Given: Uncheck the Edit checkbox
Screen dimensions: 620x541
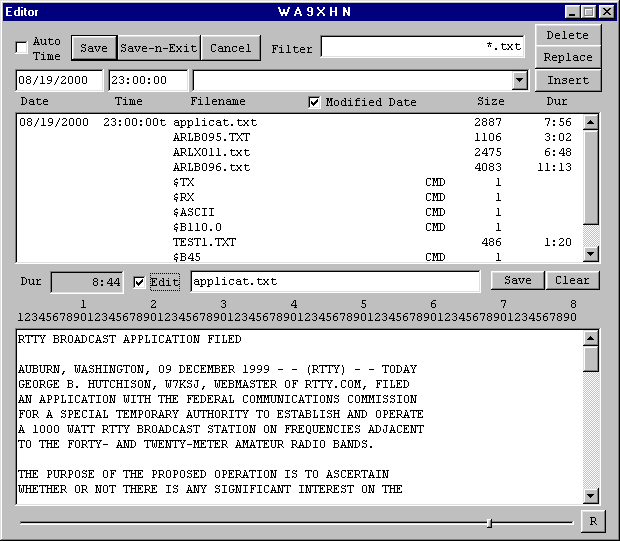Looking at the screenshot, I should pos(139,282).
